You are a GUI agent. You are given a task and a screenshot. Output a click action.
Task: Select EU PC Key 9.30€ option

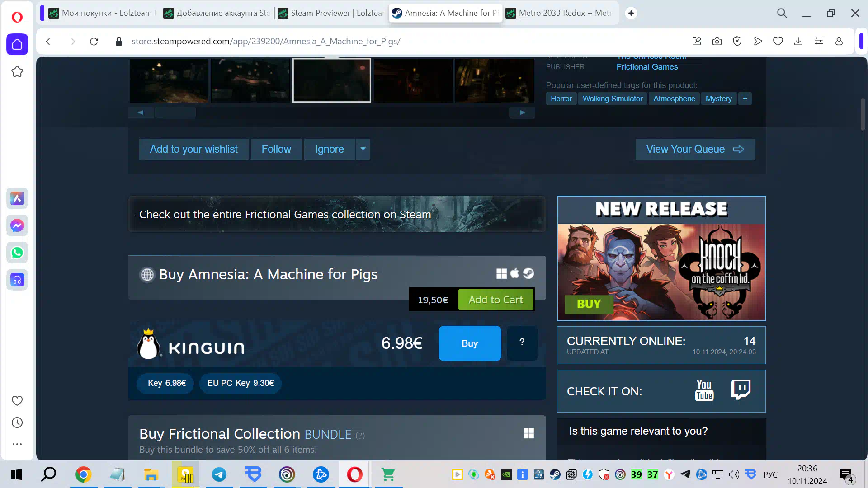click(241, 383)
